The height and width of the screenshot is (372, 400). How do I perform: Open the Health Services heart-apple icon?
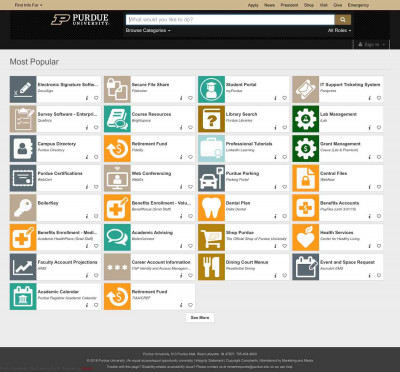coord(306,237)
